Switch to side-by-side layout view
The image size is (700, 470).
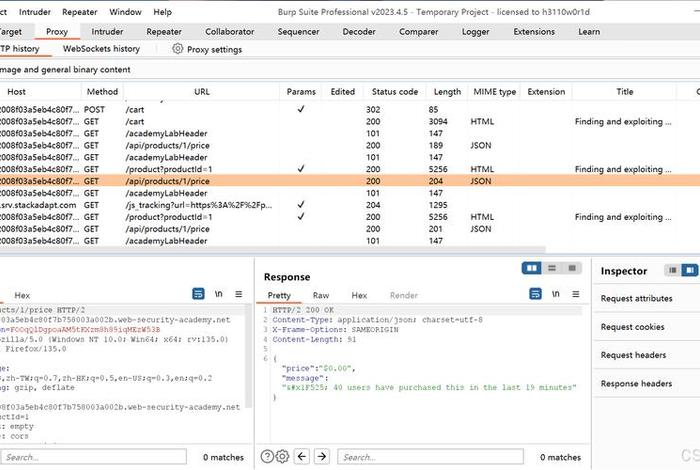[532, 268]
